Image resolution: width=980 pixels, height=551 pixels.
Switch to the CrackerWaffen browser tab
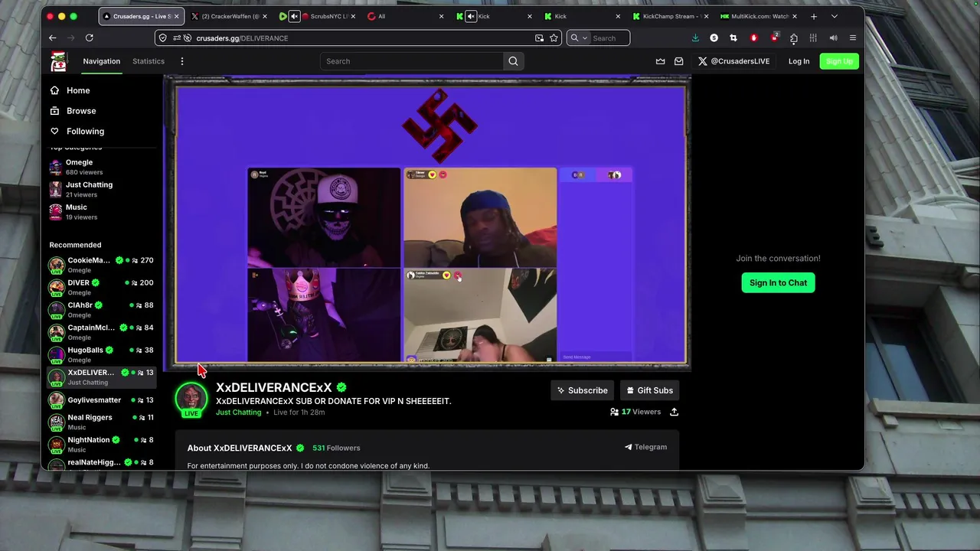[x=227, y=16]
